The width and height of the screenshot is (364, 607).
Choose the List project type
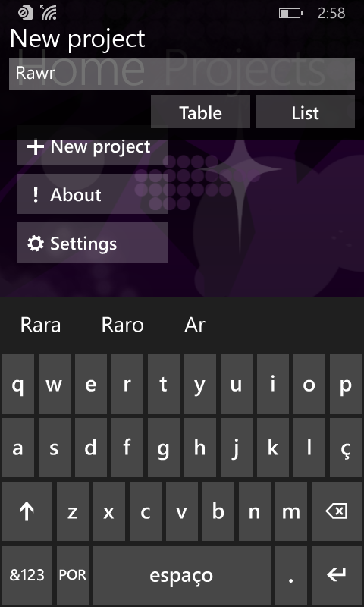pyautogui.click(x=305, y=112)
